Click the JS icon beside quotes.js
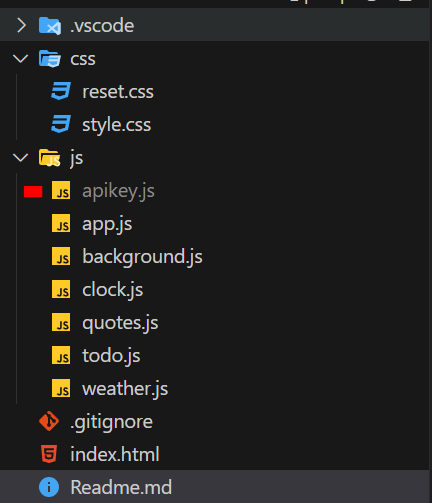This screenshot has height=503, width=432. tap(61, 322)
